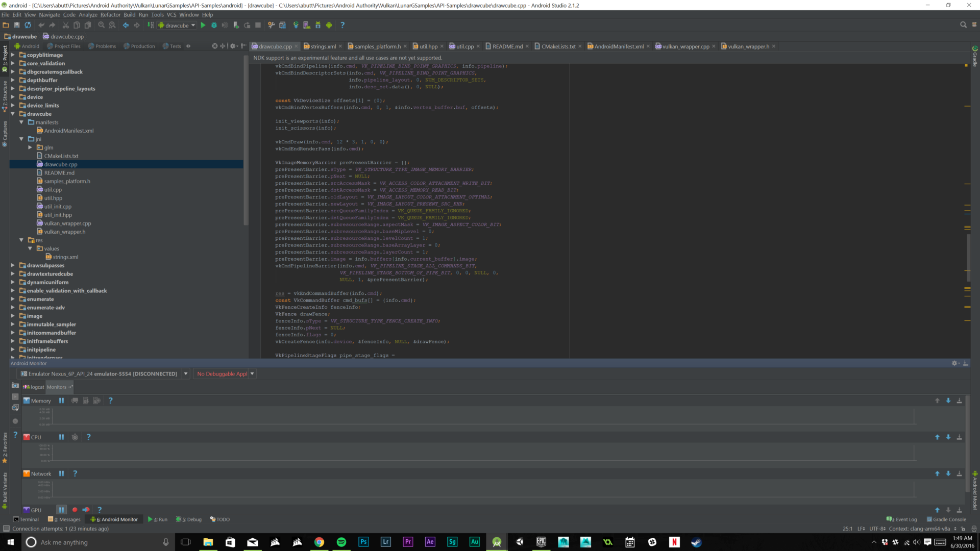Trigger garbage collection in CPU monitor

point(75,437)
